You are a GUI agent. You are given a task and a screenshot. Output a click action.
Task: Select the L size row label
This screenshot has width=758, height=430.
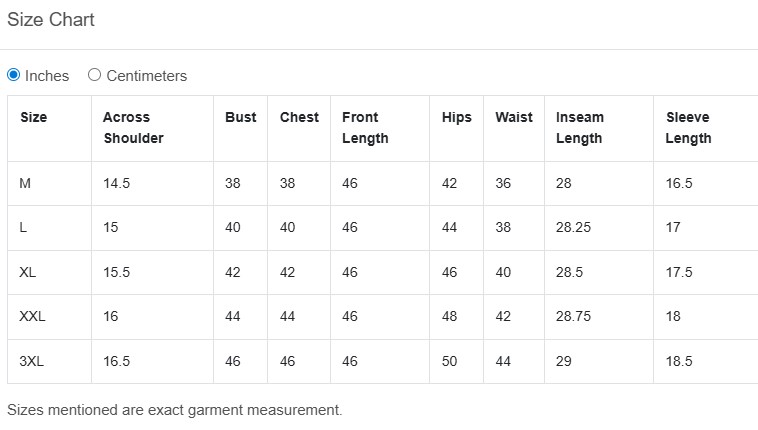23,227
